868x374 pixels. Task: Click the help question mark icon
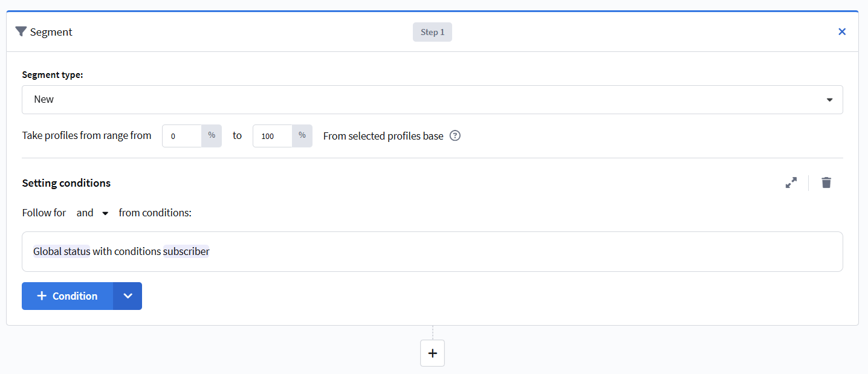[x=455, y=136]
